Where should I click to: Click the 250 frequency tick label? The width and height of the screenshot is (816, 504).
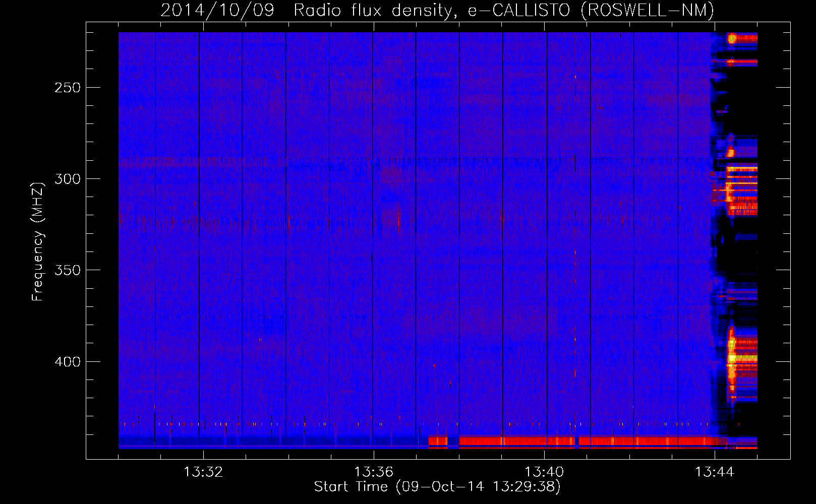(67, 88)
